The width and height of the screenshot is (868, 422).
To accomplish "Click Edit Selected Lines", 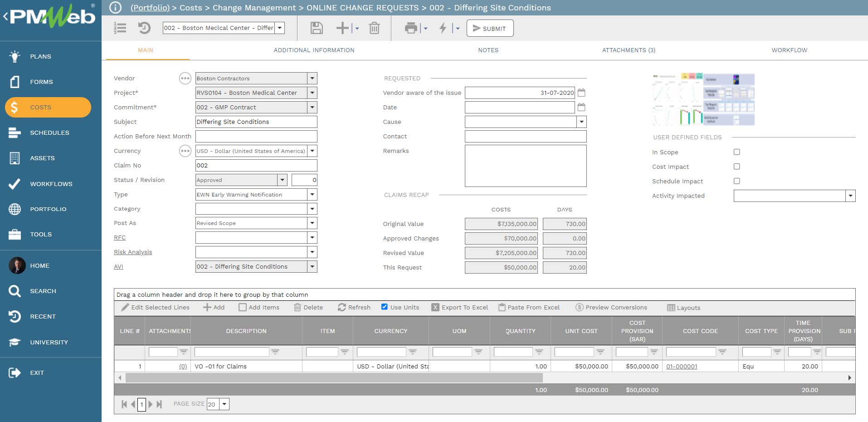I will point(156,307).
